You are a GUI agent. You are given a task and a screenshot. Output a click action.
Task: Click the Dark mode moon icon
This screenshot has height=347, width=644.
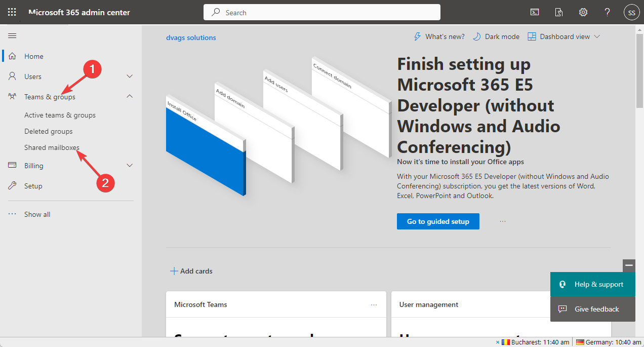point(476,36)
